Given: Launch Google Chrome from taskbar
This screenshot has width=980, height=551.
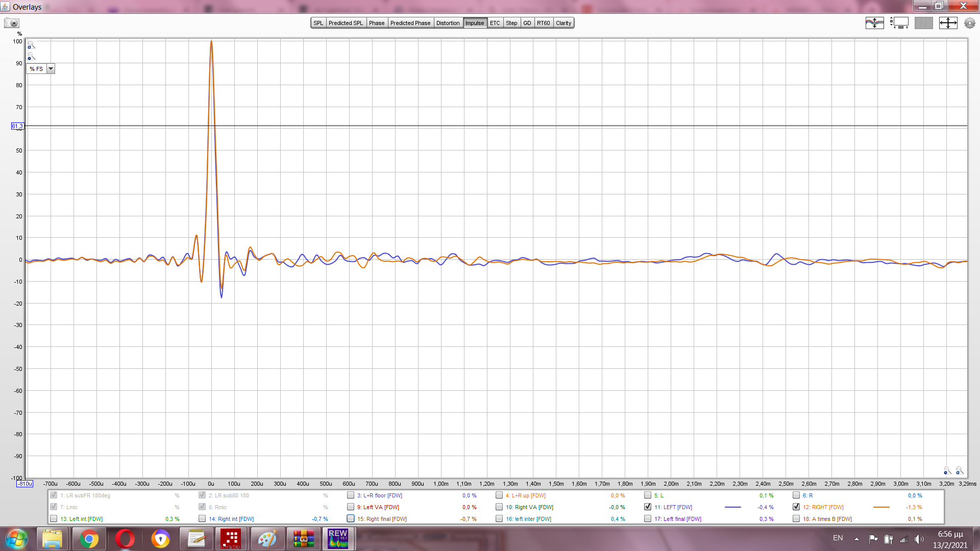Looking at the screenshot, I should pos(89,539).
